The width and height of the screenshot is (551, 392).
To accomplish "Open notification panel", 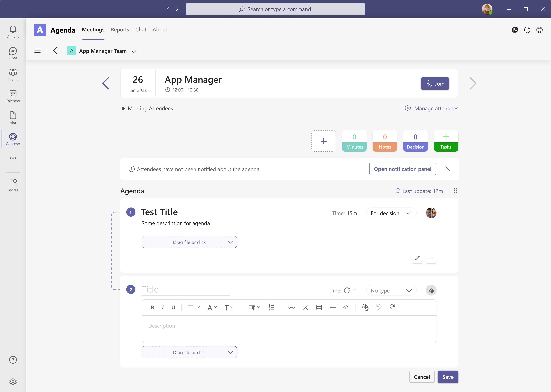I will point(402,169).
